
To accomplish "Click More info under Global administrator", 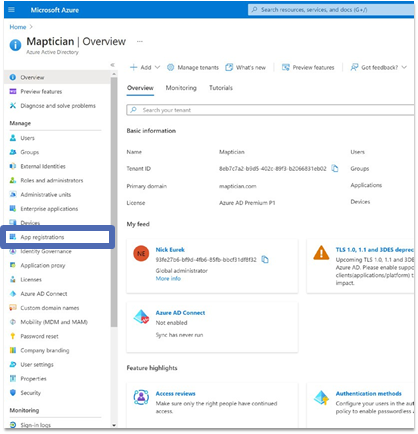I will 168,279.
